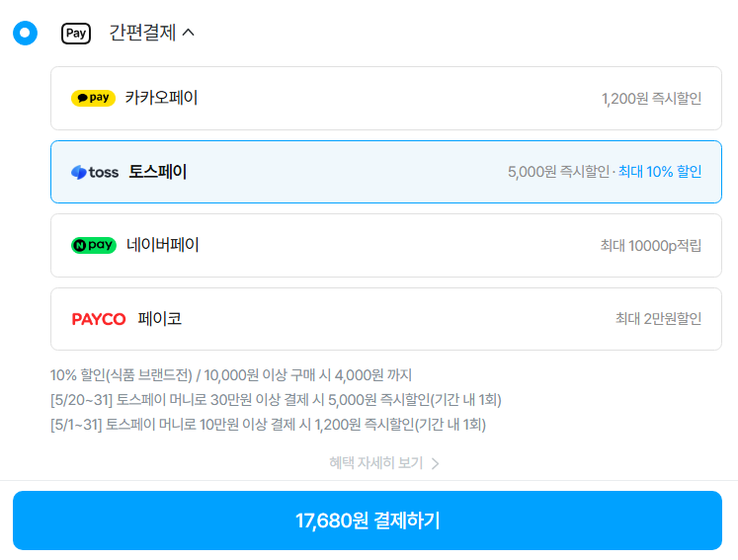Collapse the 간편결제 section chevron

click(189, 32)
